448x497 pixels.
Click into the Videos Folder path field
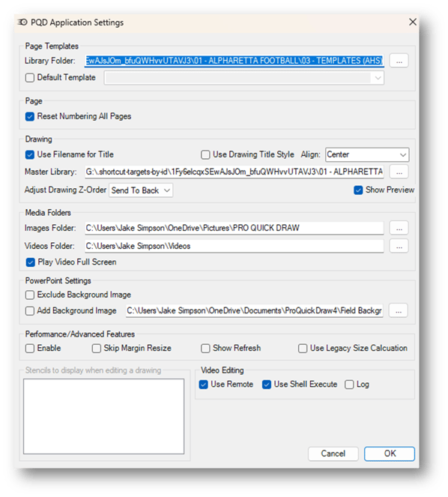pyautogui.click(x=234, y=247)
